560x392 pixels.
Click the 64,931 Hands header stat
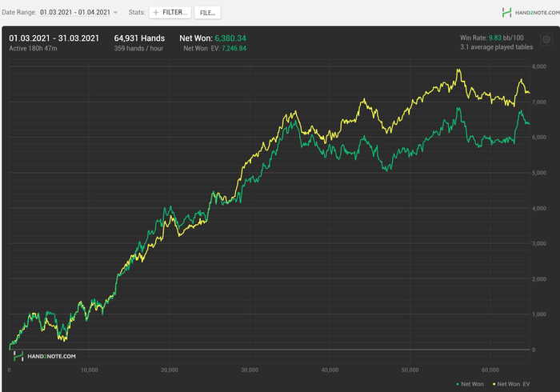(x=139, y=38)
